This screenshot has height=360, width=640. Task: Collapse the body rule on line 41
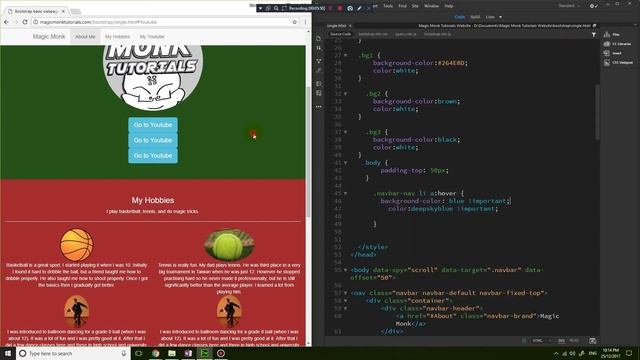tap(346, 162)
